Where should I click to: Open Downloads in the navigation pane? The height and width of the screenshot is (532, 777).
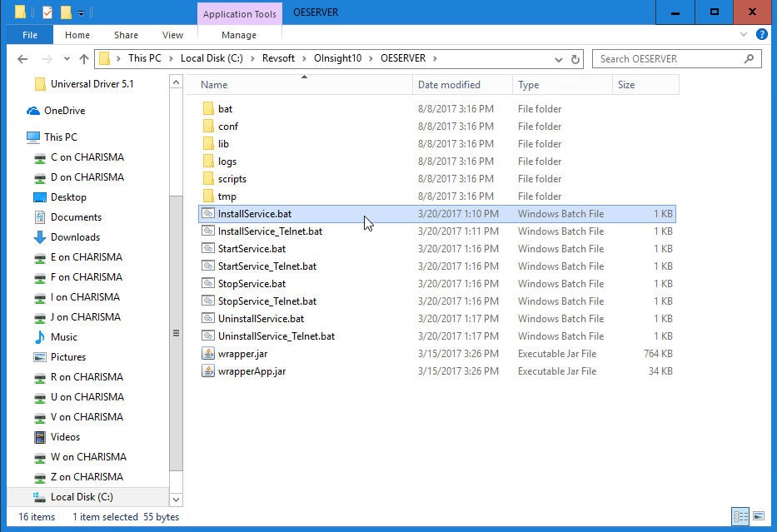[75, 237]
